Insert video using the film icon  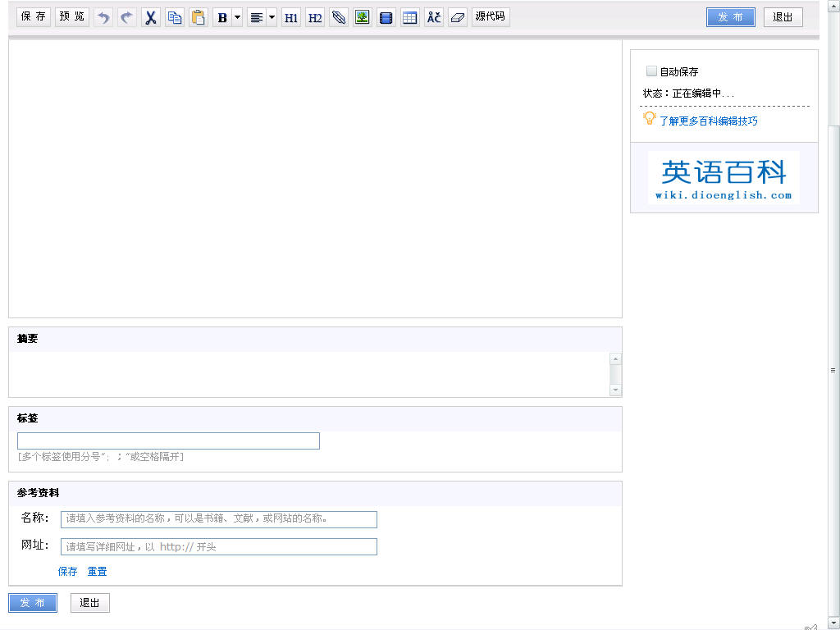point(386,17)
